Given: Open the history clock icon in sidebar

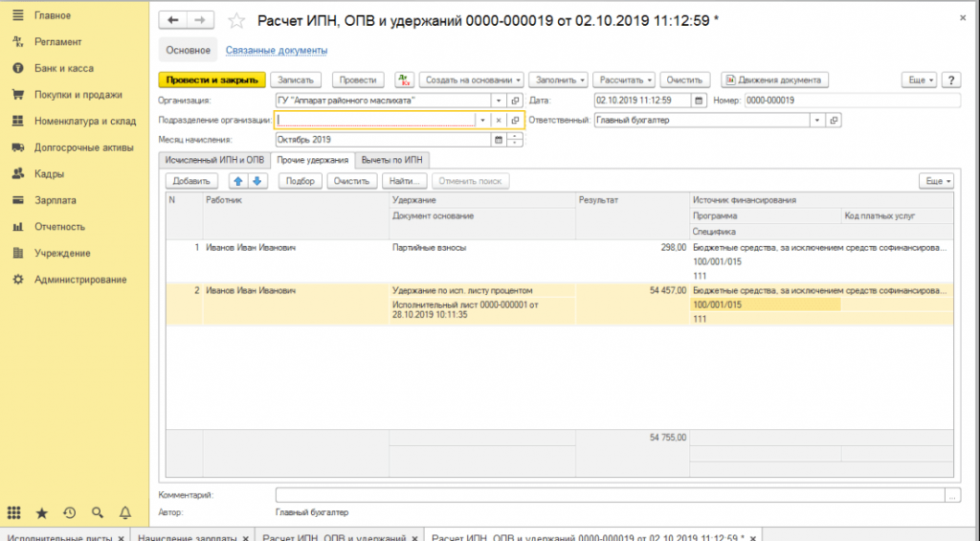Looking at the screenshot, I should (x=70, y=512).
